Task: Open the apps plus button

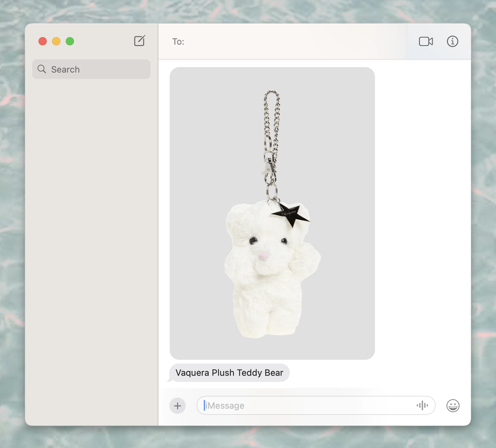Action: pos(178,406)
